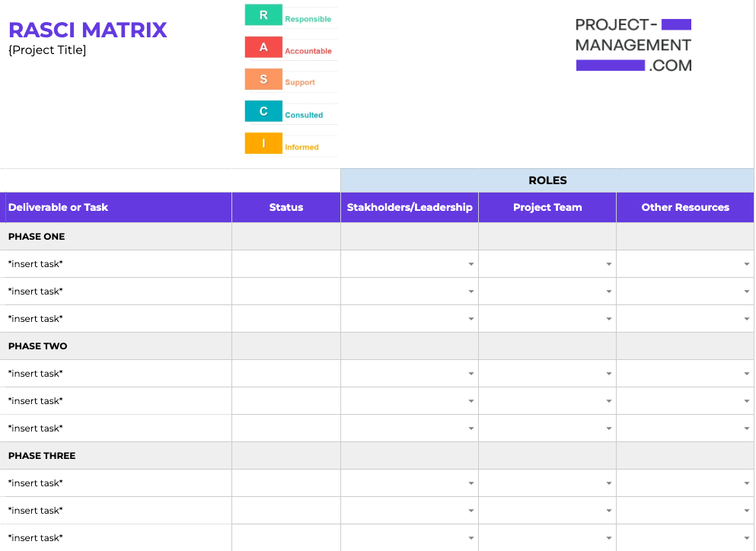Click the yellow I Informed color swatch
Image resolution: width=756 pixels, height=551 pixels.
pyautogui.click(x=263, y=143)
